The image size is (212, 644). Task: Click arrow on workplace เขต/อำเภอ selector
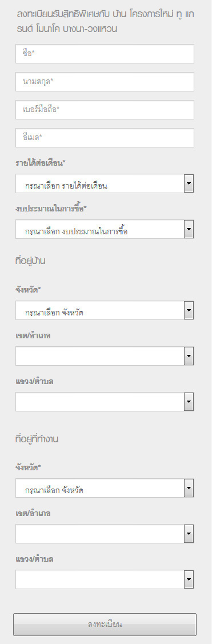(189, 534)
